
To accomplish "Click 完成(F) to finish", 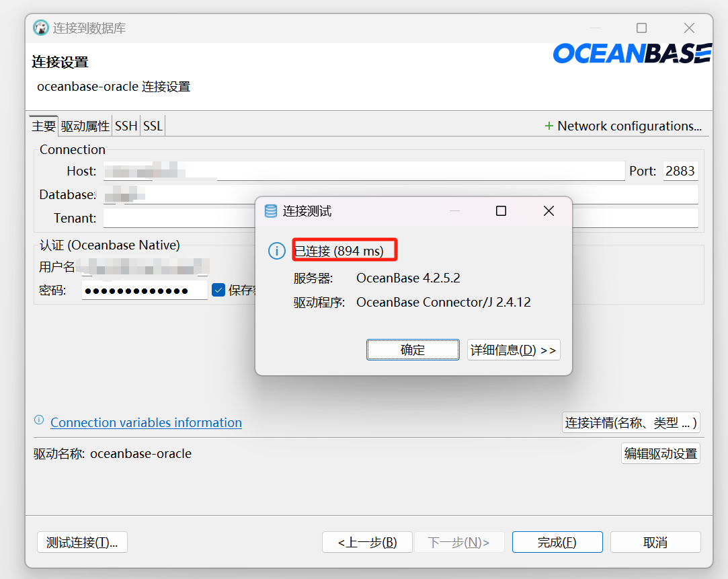I will coord(557,542).
